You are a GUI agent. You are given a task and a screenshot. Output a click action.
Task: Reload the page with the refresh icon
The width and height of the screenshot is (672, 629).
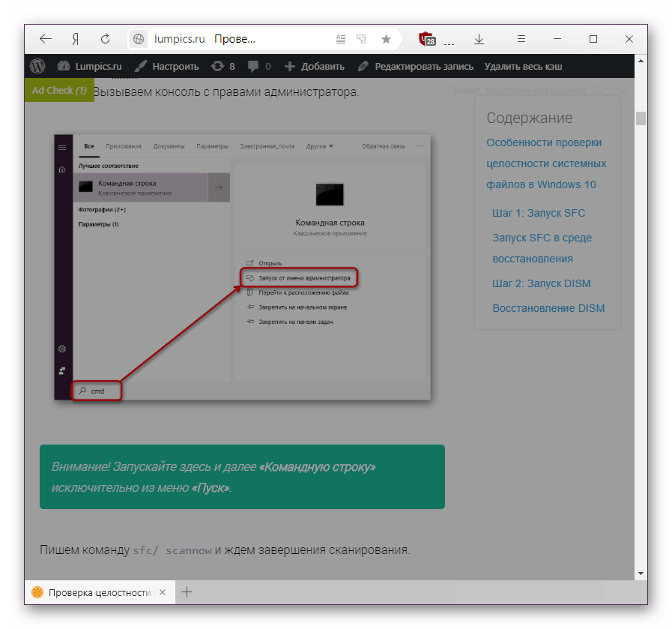[105, 39]
